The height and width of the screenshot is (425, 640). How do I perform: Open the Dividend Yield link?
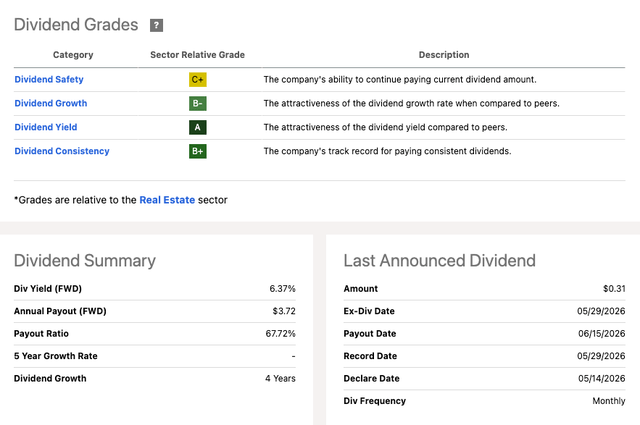click(x=46, y=127)
